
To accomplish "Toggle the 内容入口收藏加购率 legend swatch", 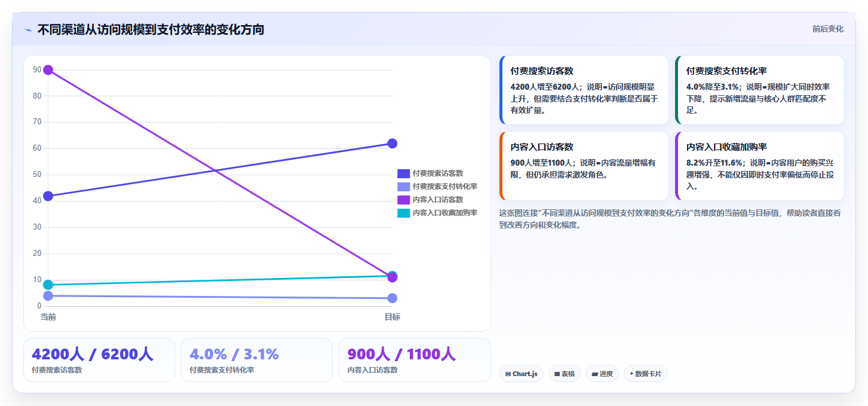I will pyautogui.click(x=403, y=213).
